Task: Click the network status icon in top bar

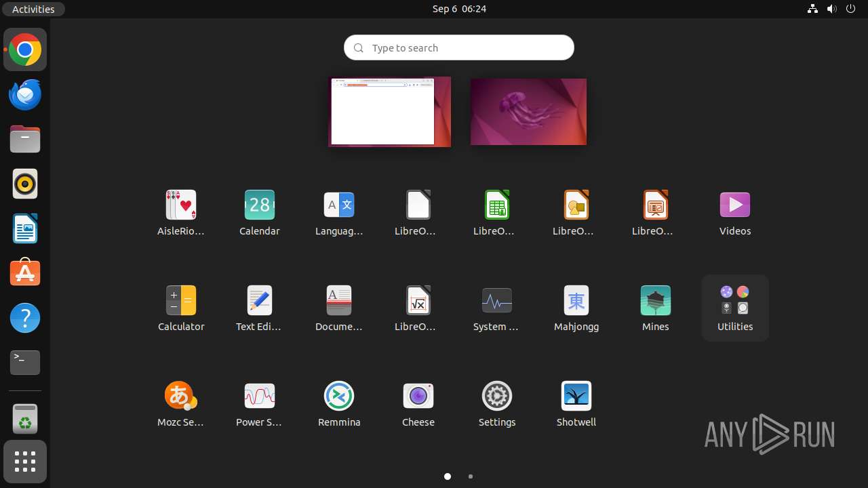Action: [x=812, y=9]
